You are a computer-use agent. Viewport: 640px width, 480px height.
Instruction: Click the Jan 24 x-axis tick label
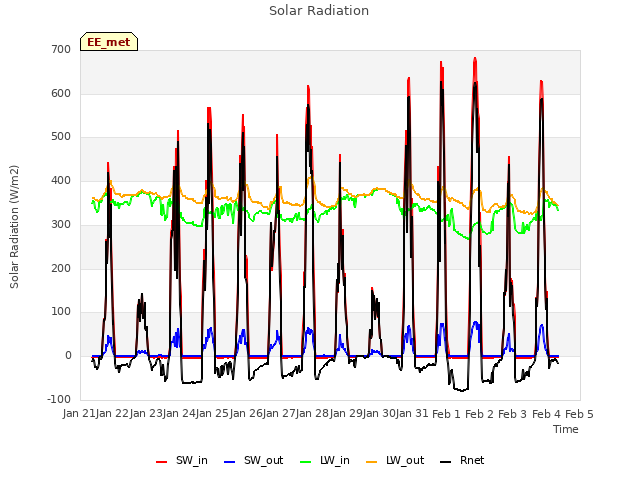coord(179,413)
